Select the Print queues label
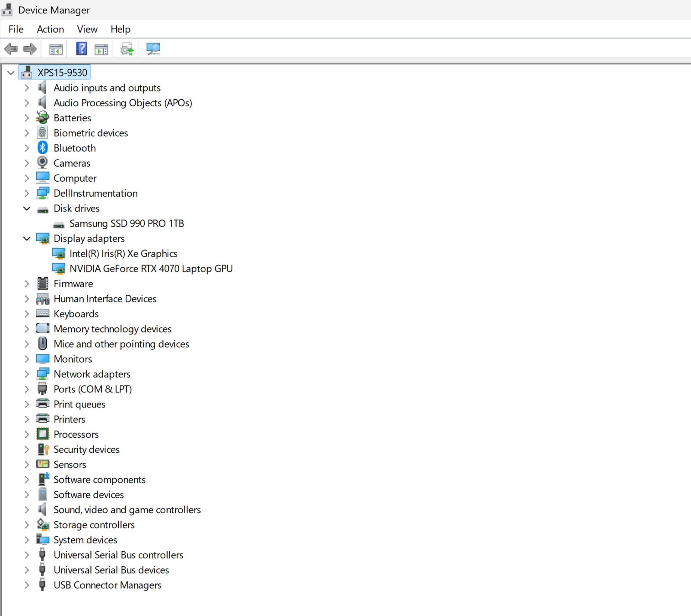Image resolution: width=691 pixels, height=616 pixels. pos(79,404)
